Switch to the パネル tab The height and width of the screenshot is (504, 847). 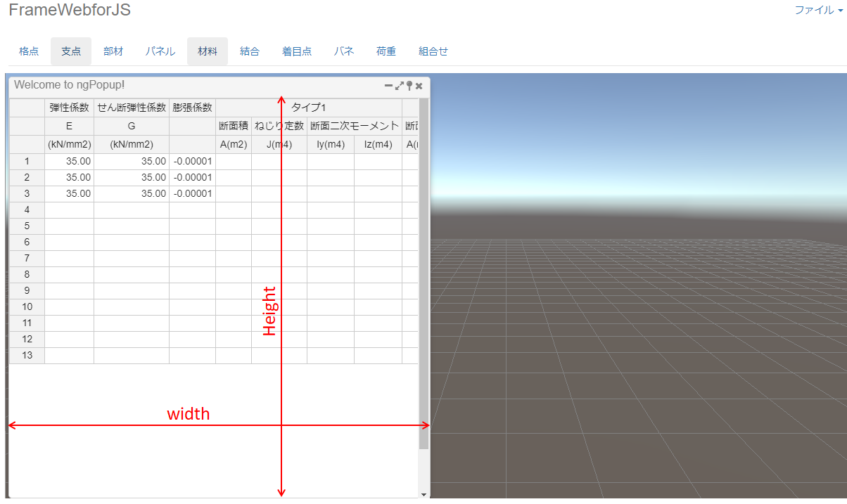pyautogui.click(x=160, y=51)
